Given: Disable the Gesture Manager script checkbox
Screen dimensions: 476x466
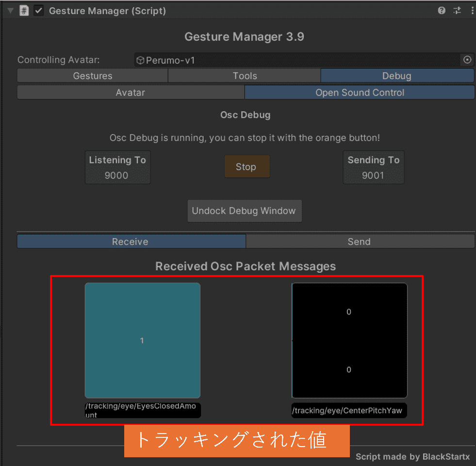Looking at the screenshot, I should click(x=39, y=11).
